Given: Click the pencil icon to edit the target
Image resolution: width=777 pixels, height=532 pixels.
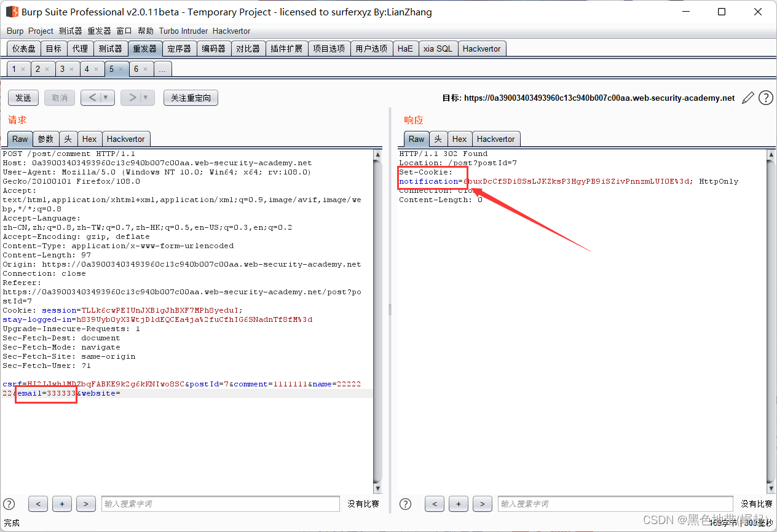Looking at the screenshot, I should [x=748, y=98].
